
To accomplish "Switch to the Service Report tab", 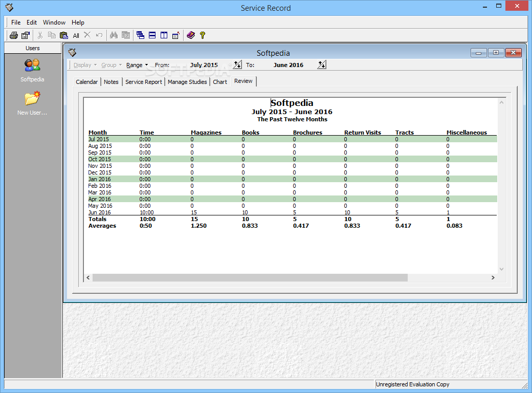I will 144,82.
